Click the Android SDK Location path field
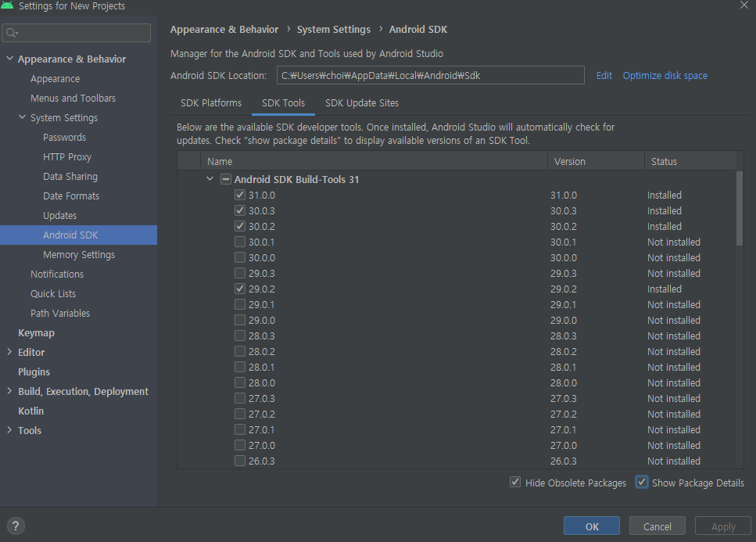This screenshot has width=756, height=542. [x=431, y=75]
